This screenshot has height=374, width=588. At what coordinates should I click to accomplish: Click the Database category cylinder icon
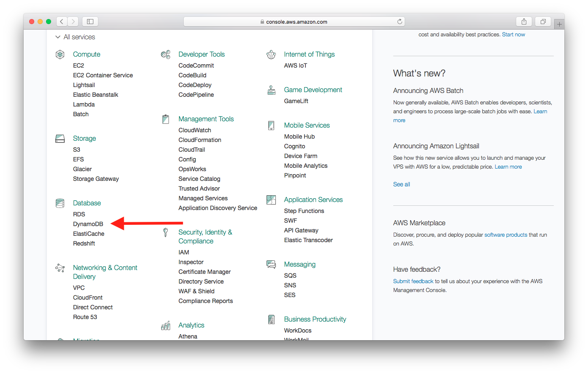(60, 203)
